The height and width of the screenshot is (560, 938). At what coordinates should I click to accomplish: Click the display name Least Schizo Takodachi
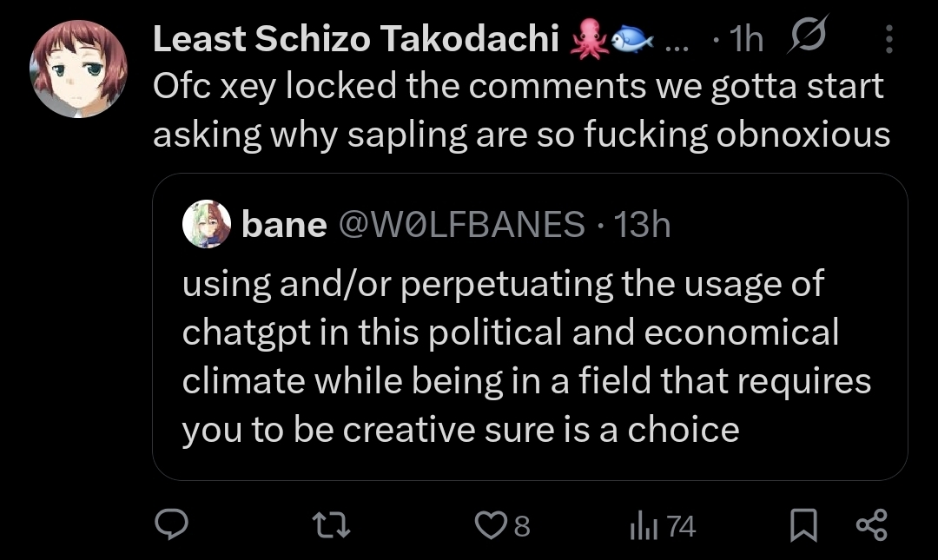354,38
